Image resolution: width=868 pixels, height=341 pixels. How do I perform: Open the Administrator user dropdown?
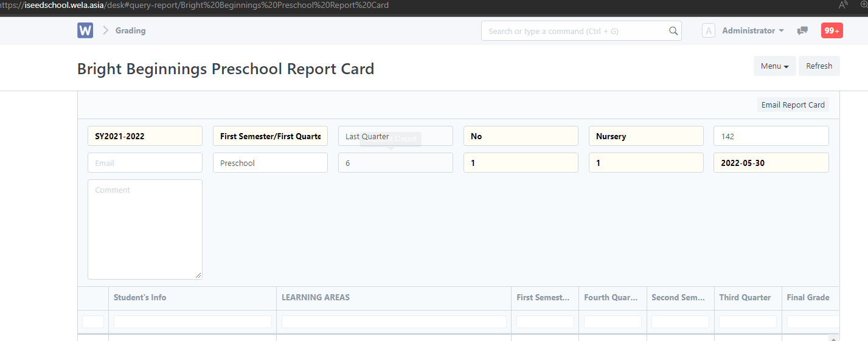pyautogui.click(x=752, y=31)
